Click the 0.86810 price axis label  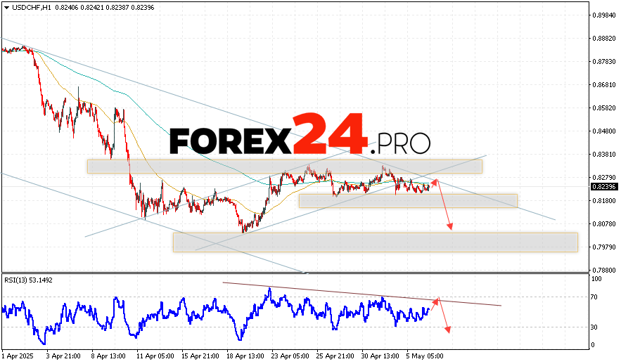pyautogui.click(x=604, y=84)
